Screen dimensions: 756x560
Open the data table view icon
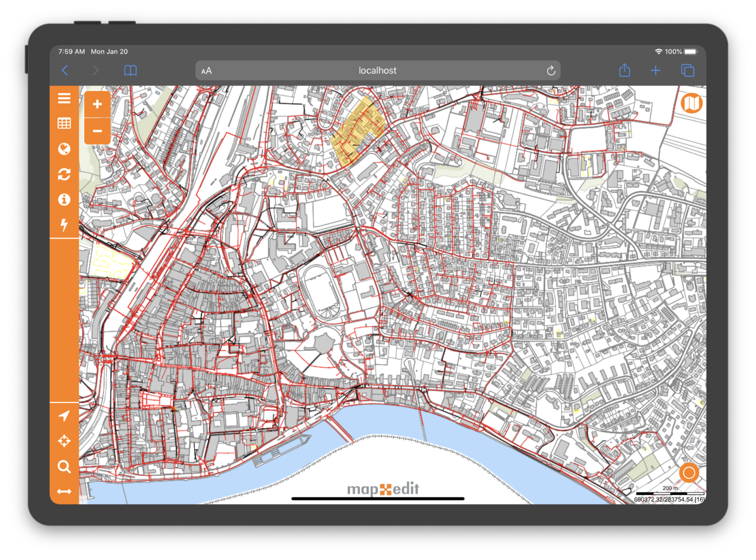64,124
